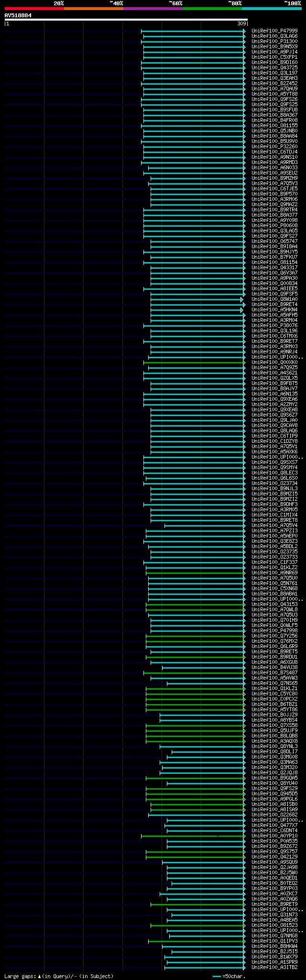Select label UniRef100_A0YP10
This screenshot has width=306, height=980.
(274, 836)
